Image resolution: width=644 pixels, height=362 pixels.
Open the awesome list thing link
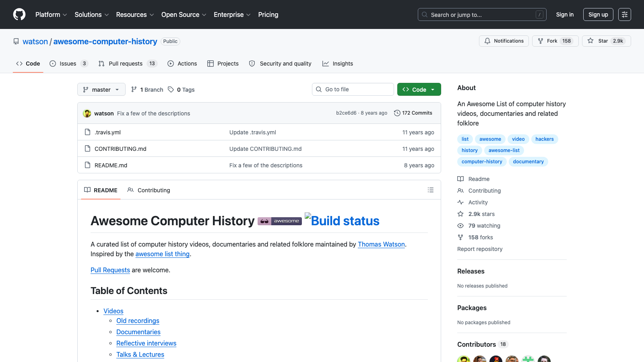pos(163,254)
